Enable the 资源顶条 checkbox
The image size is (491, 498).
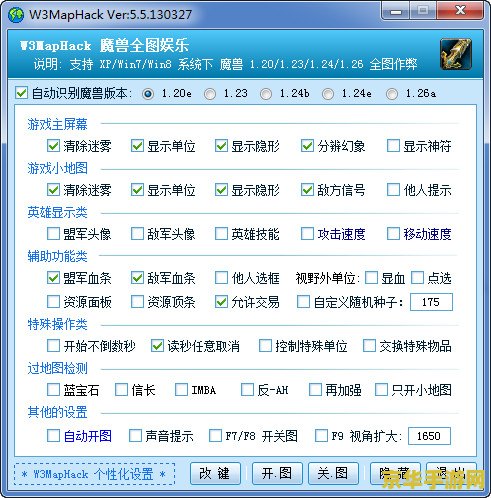[137, 302]
